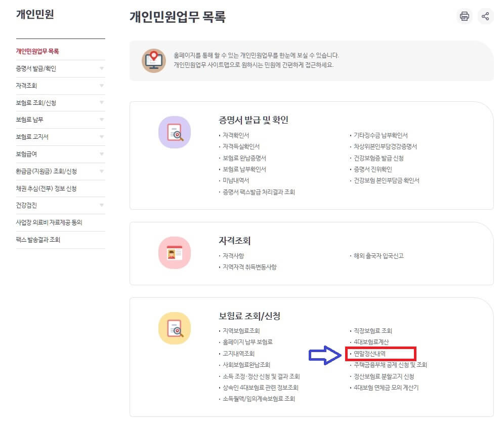Open 증명서 발급/확인 sidebar menu
Screen dimensions: 504x422
tap(36, 68)
